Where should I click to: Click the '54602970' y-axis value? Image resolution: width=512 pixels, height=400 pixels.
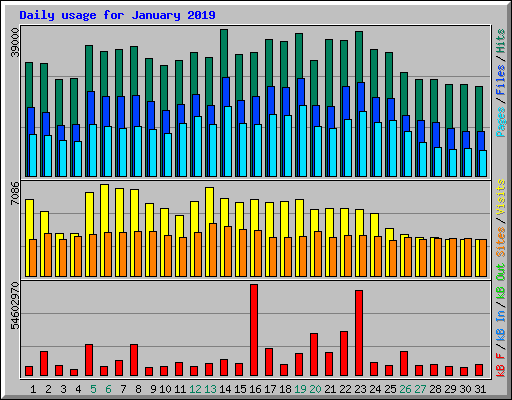click(15, 306)
